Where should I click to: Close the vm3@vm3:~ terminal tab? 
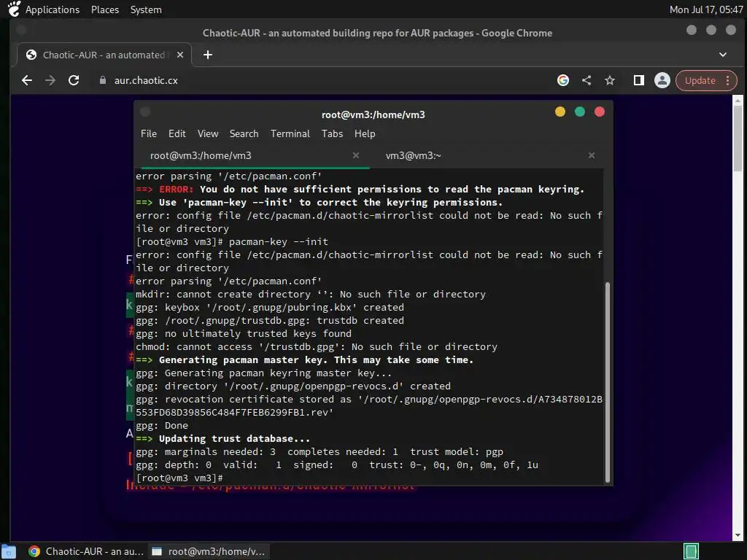click(591, 155)
